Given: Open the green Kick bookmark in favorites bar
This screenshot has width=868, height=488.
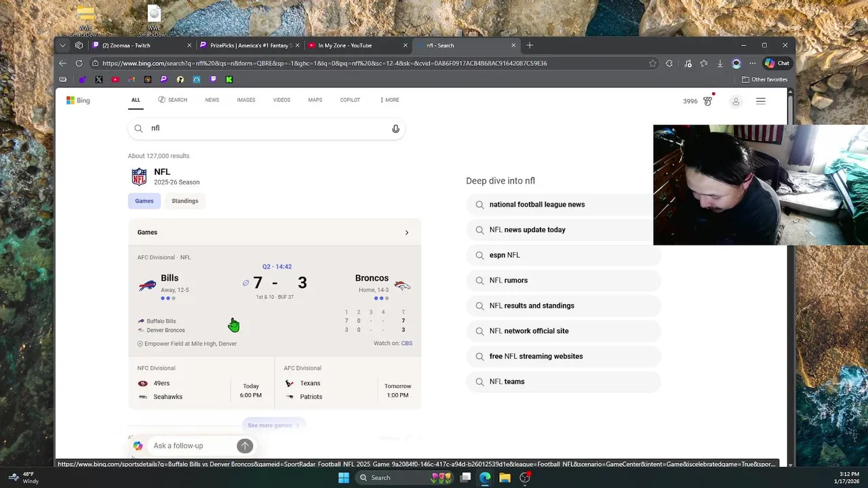Looking at the screenshot, I should (229, 79).
